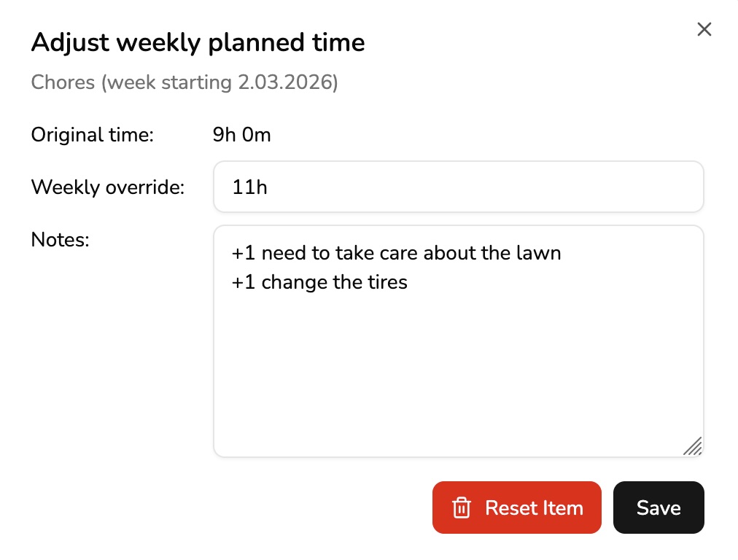
Task: Click the trash icon inside Reset Item
Action: (462, 507)
